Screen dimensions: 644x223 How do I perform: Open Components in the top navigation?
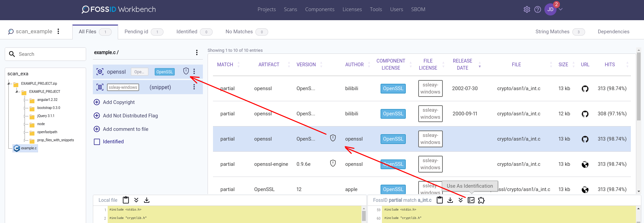click(320, 9)
